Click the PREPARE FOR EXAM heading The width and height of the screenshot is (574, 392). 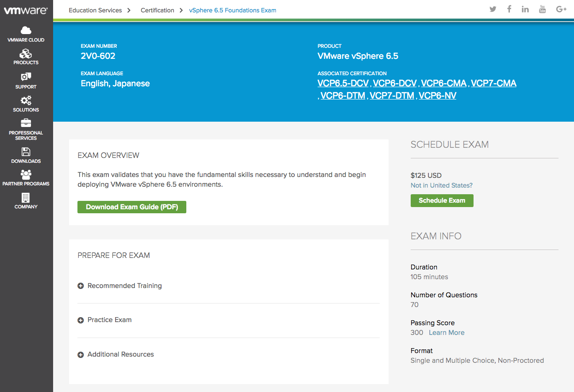click(114, 255)
